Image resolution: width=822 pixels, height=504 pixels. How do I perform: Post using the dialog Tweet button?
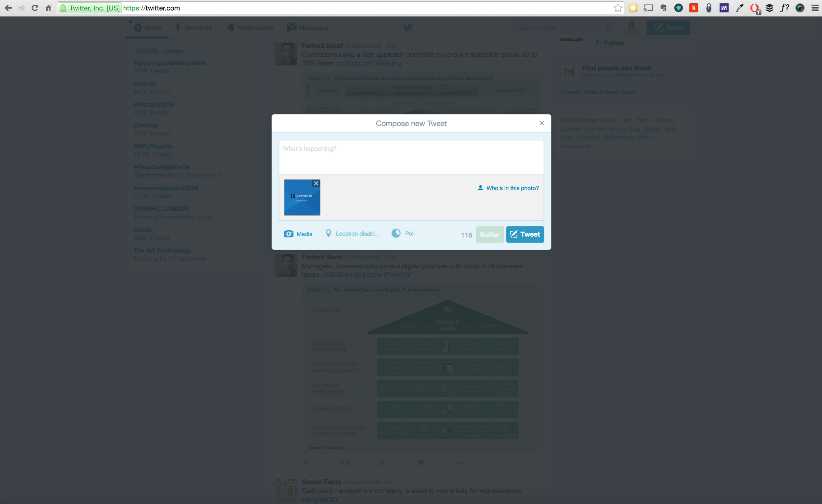pos(525,234)
